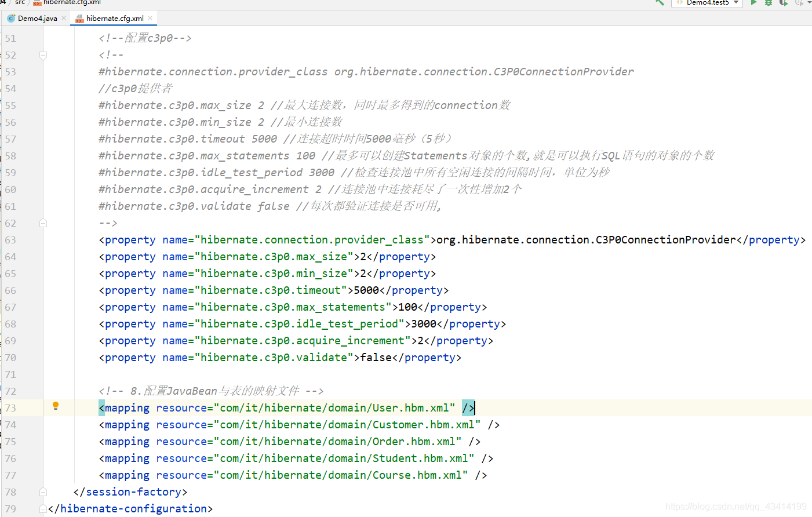The height and width of the screenshot is (517, 812).
Task: Click the 3000 idle_test_period value
Action: (424, 324)
